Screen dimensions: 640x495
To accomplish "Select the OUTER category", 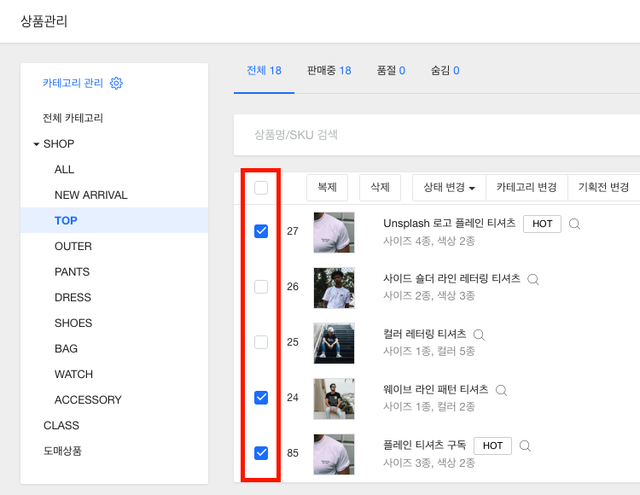I will [73, 246].
